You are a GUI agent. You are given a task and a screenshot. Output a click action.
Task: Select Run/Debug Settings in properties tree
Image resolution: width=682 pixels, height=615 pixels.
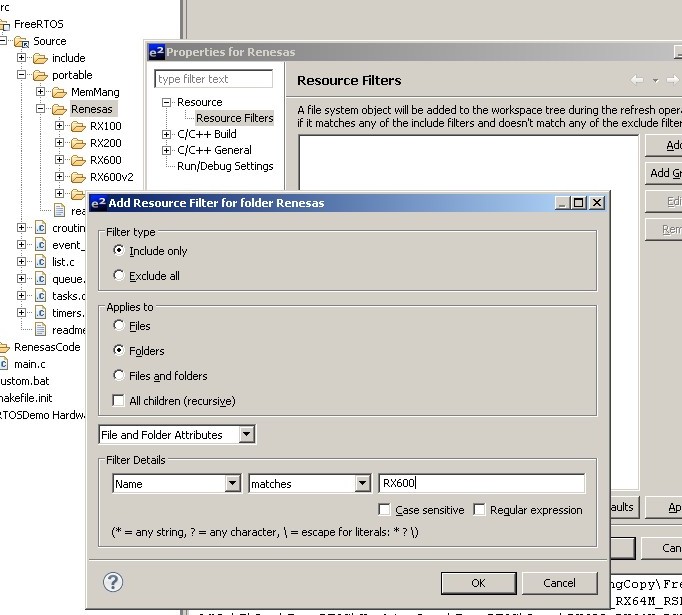click(225, 166)
